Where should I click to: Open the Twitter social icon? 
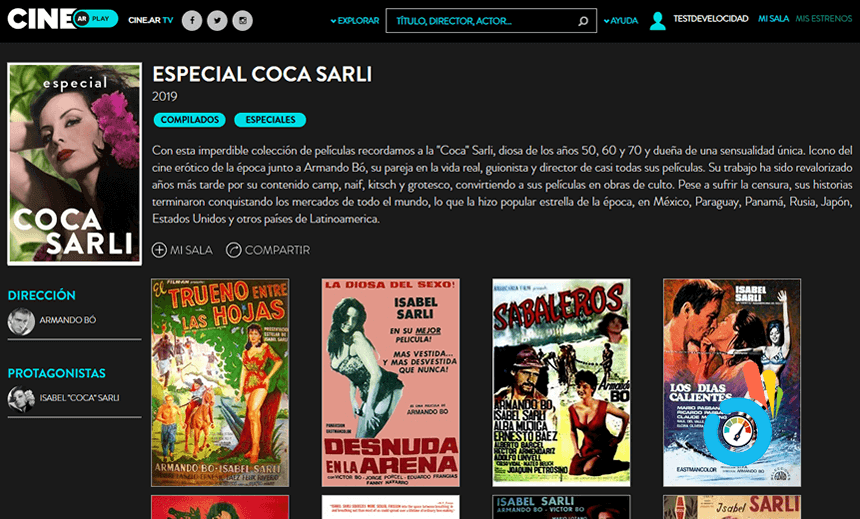217,21
